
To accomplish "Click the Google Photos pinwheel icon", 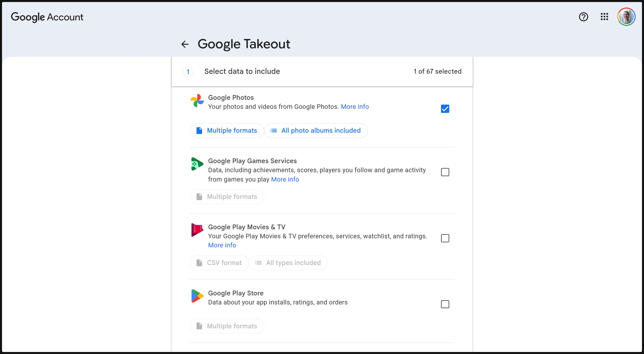I will click(197, 101).
